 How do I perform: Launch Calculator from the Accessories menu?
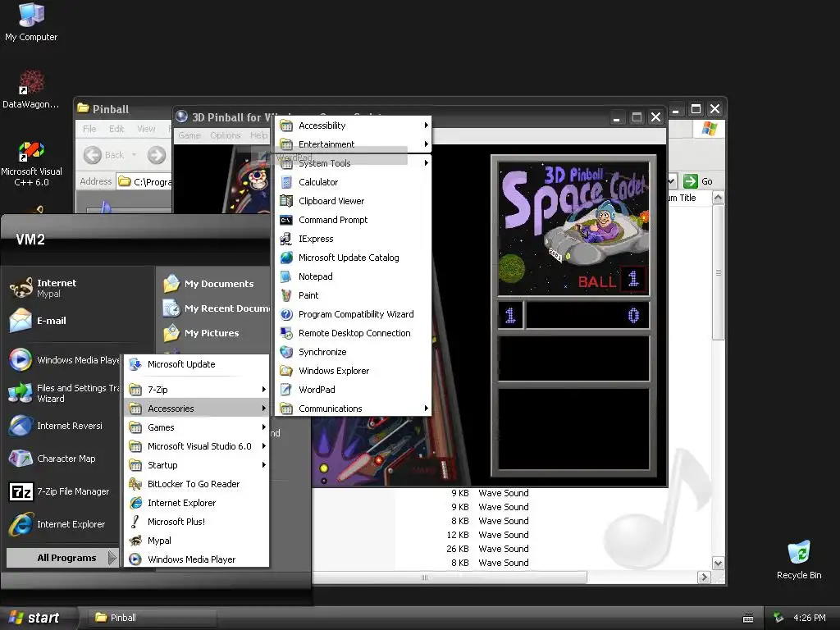pyautogui.click(x=354, y=182)
